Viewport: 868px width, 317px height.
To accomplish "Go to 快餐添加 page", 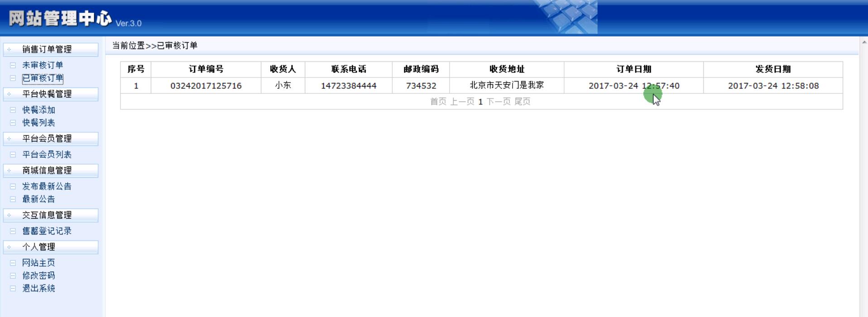I will (x=38, y=110).
